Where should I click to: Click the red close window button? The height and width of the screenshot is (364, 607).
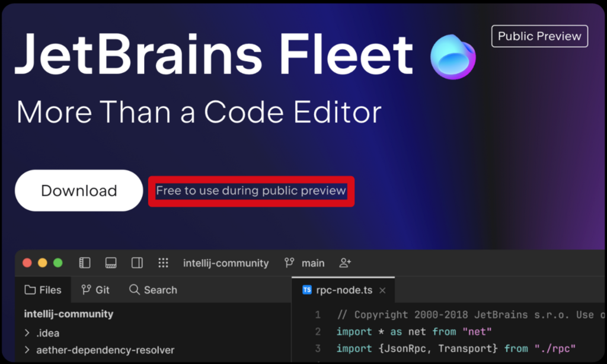(27, 263)
